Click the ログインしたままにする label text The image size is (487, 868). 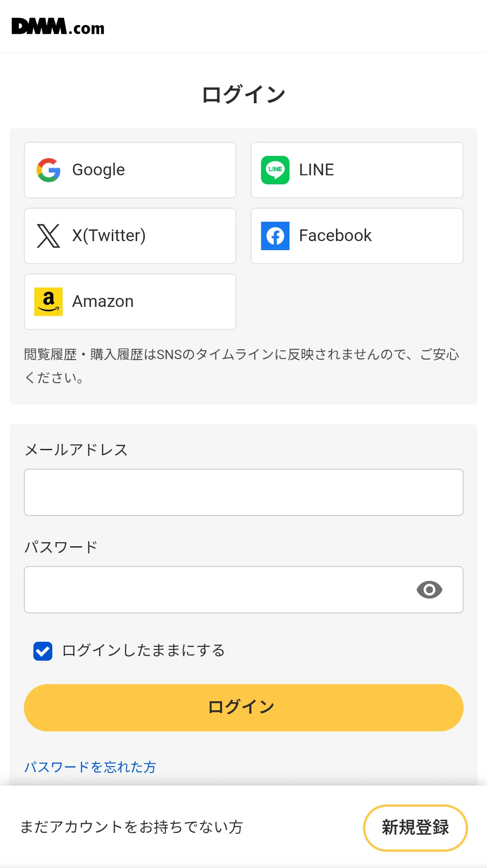(x=143, y=650)
